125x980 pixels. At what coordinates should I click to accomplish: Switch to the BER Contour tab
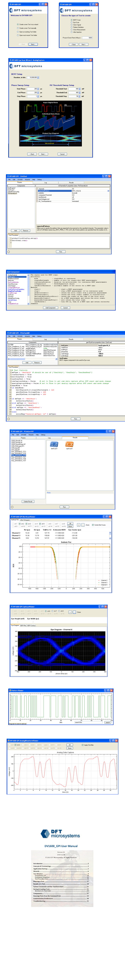coord(31,625)
